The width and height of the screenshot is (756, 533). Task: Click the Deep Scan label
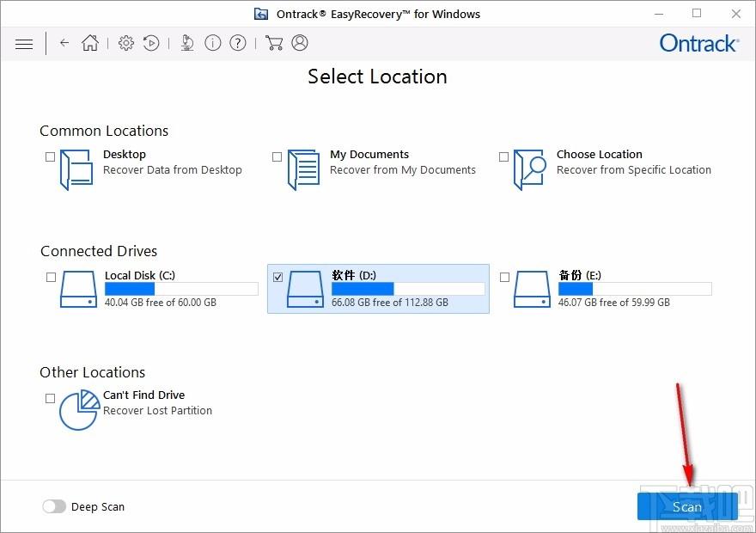[x=98, y=507]
